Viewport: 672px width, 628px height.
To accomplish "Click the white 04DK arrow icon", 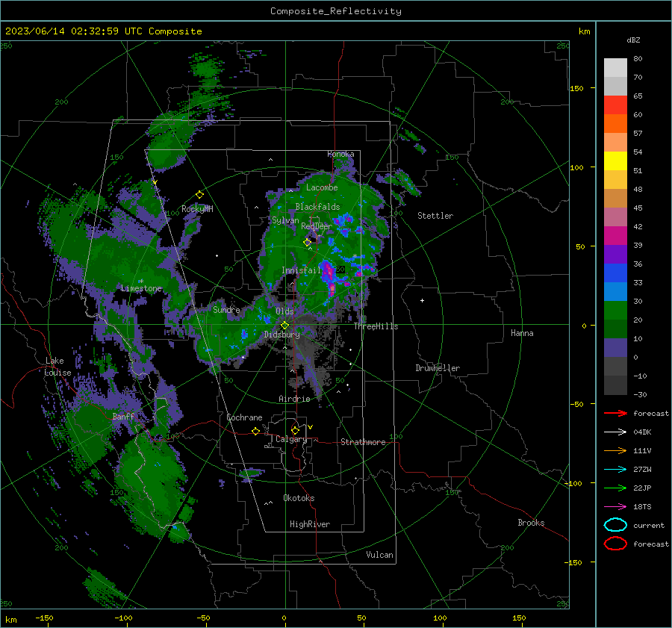I will (615, 432).
